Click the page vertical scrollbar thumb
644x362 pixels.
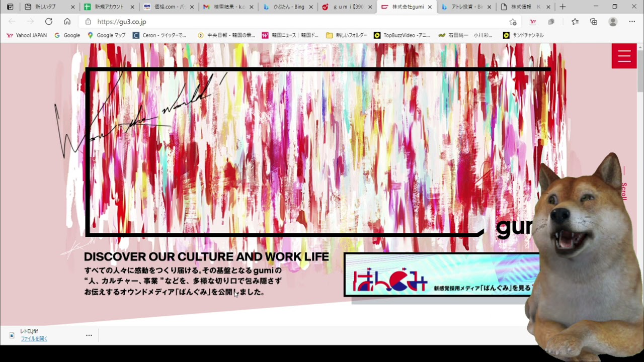640,70
